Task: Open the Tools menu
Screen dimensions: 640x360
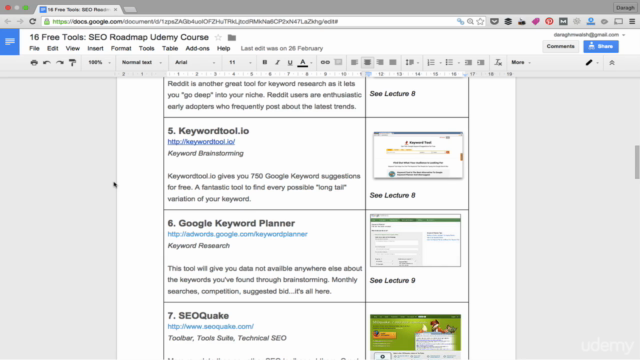Action: click(146, 48)
